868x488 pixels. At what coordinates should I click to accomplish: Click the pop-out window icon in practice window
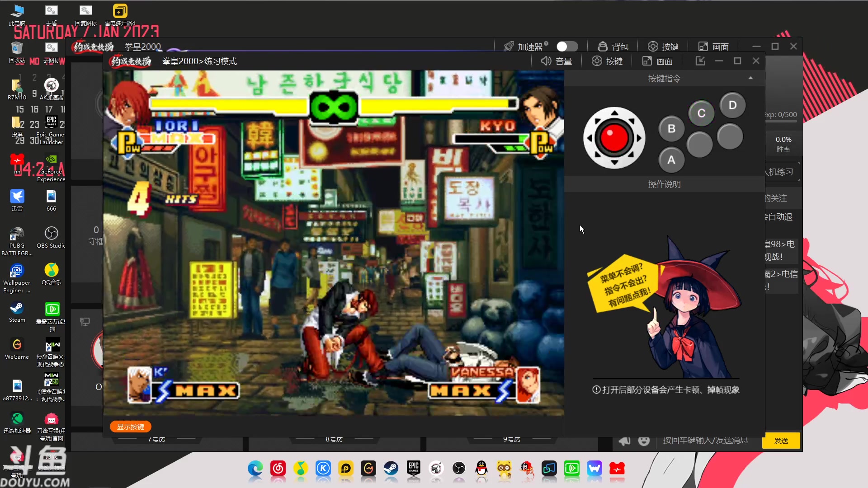pyautogui.click(x=700, y=61)
